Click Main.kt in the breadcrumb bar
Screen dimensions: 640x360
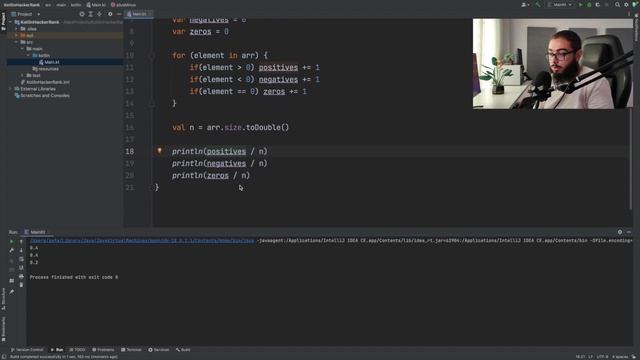coord(96,5)
